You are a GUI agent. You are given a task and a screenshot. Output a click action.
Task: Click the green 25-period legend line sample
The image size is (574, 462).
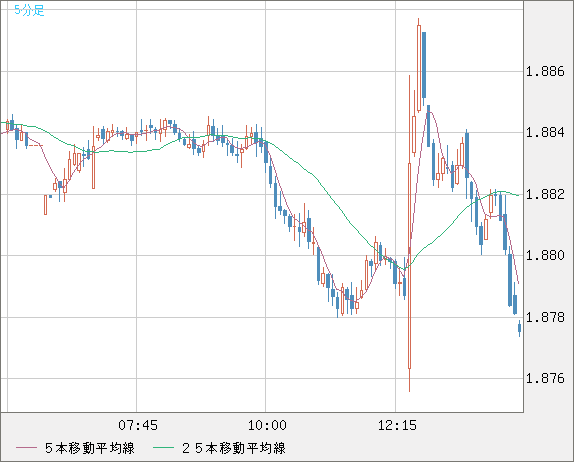163,448
